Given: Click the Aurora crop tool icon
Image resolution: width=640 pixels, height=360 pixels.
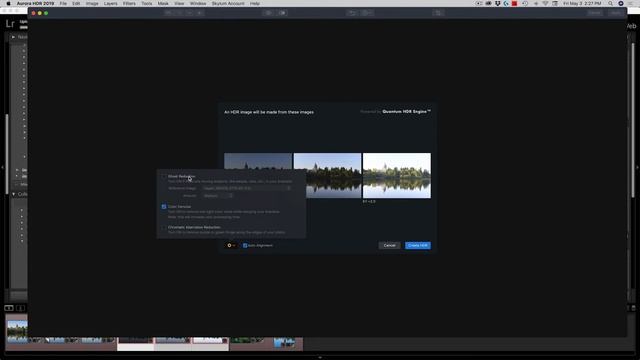Looking at the screenshot, I should click(x=438, y=13).
